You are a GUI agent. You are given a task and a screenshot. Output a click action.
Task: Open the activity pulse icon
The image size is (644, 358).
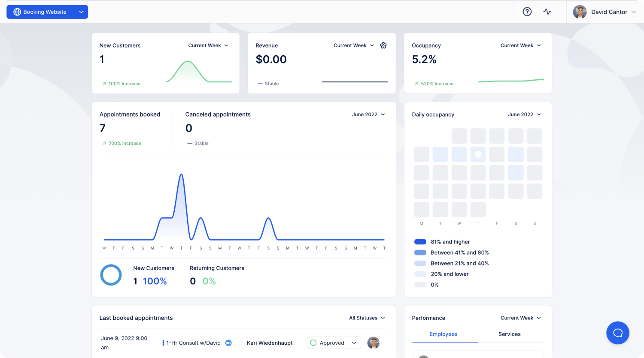(547, 12)
